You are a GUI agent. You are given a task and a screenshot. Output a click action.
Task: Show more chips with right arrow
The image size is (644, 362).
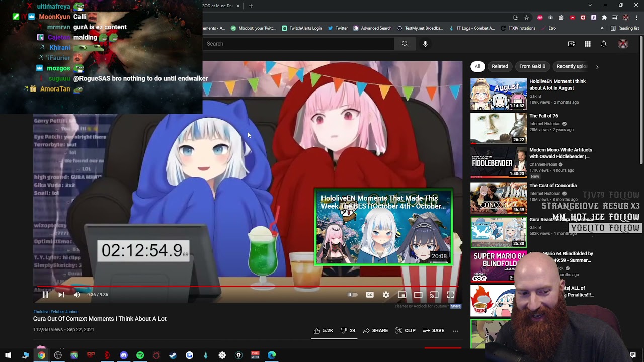click(597, 67)
